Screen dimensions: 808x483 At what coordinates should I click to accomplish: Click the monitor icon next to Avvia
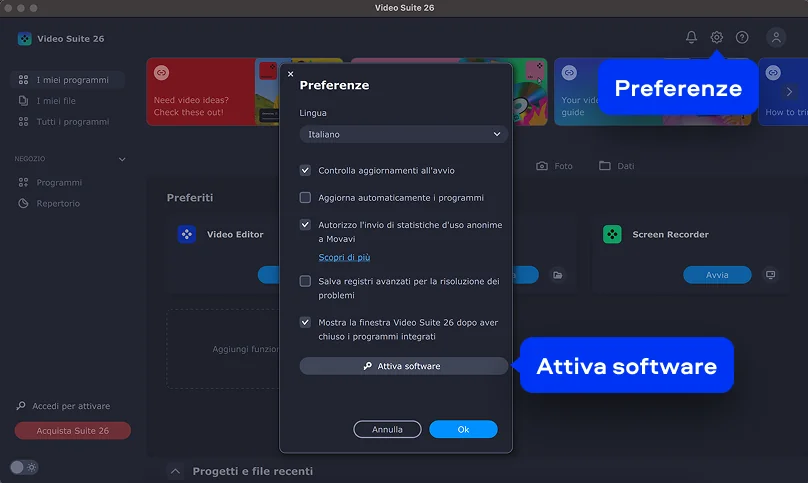coord(770,275)
